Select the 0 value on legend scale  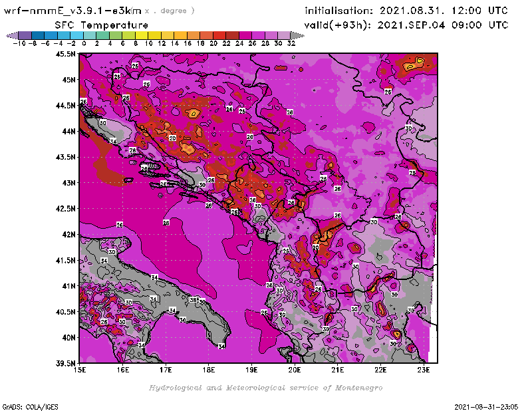tap(84, 43)
